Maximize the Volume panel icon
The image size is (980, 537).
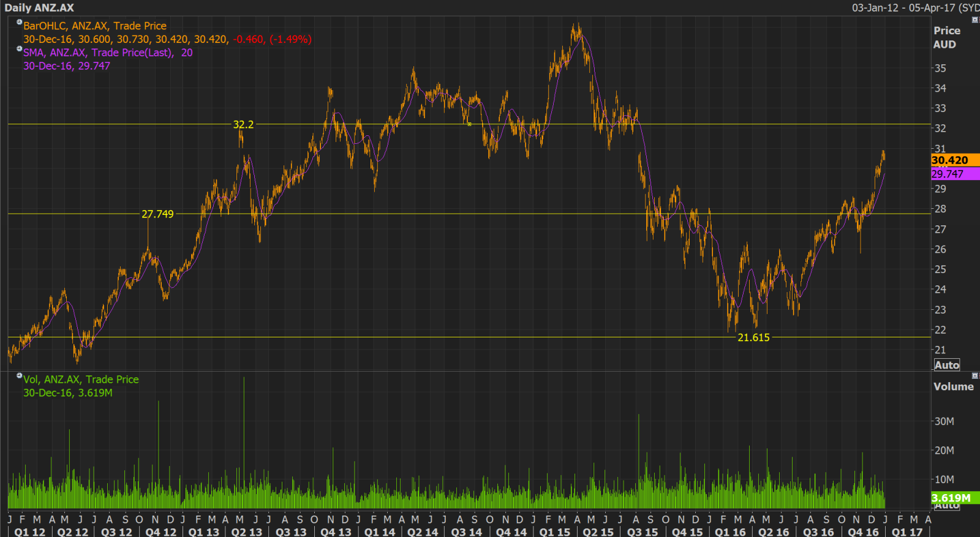975,375
